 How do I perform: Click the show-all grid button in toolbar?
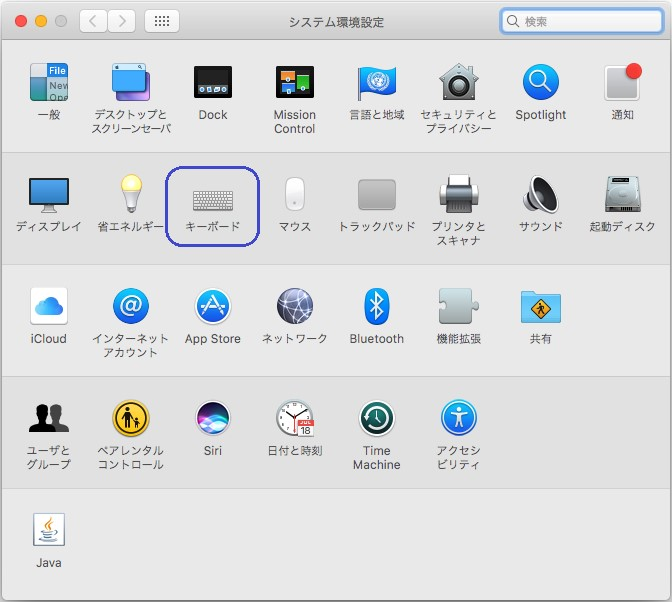pyautogui.click(x=163, y=21)
